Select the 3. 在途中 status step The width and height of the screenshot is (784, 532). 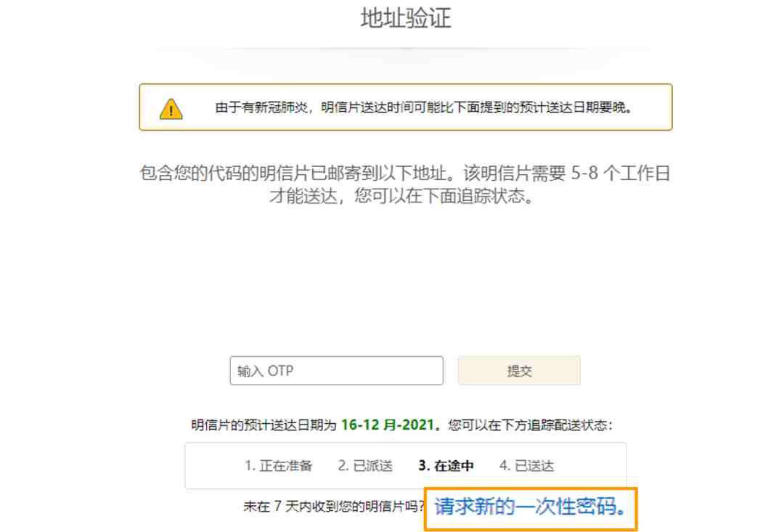(446, 466)
